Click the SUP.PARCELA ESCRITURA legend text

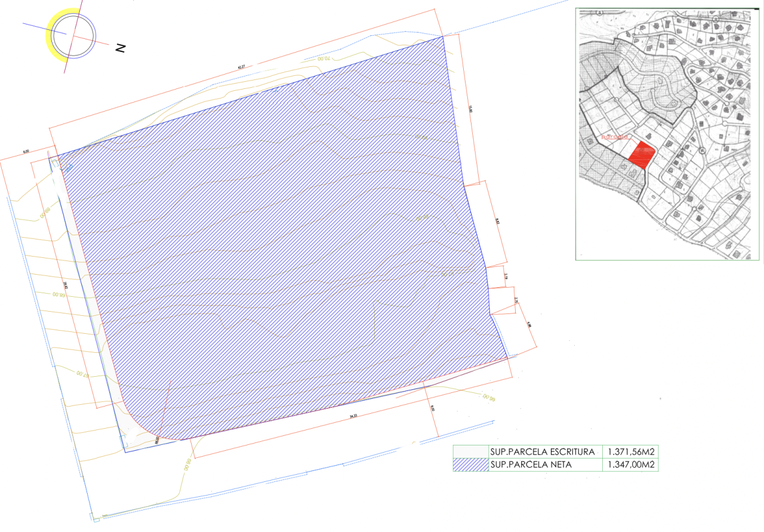pyautogui.click(x=542, y=451)
